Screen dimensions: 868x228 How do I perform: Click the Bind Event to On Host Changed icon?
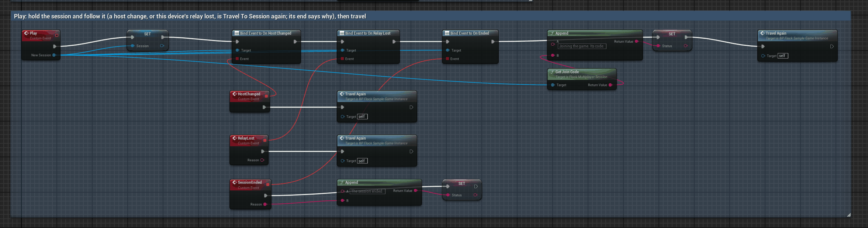(237, 33)
